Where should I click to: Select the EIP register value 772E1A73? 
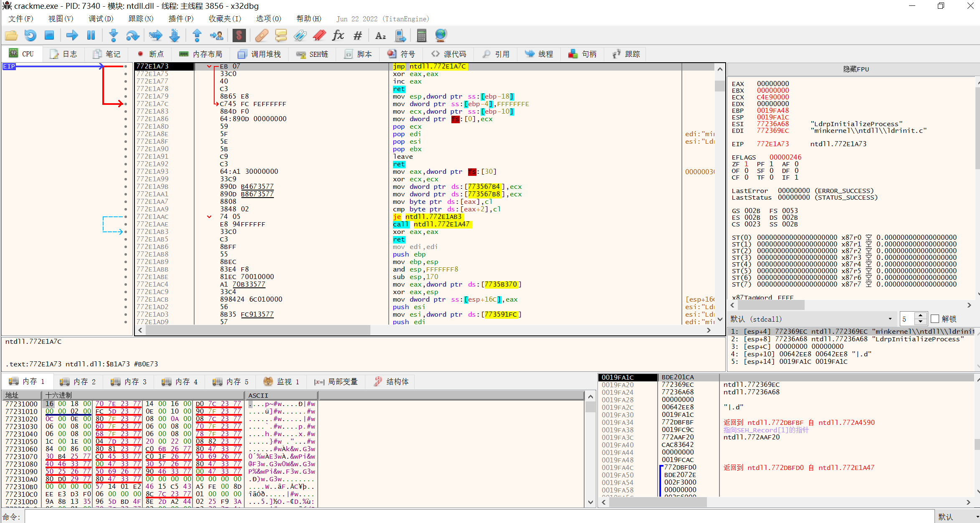coord(773,144)
